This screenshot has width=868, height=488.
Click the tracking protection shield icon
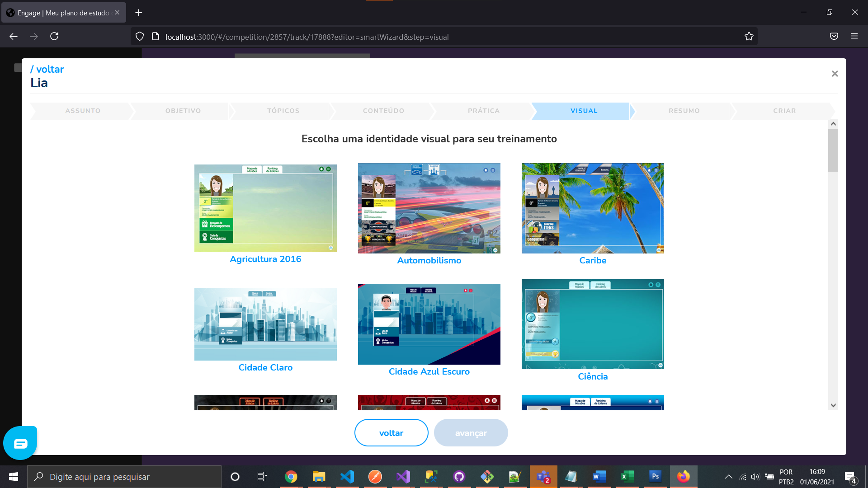pyautogui.click(x=140, y=37)
